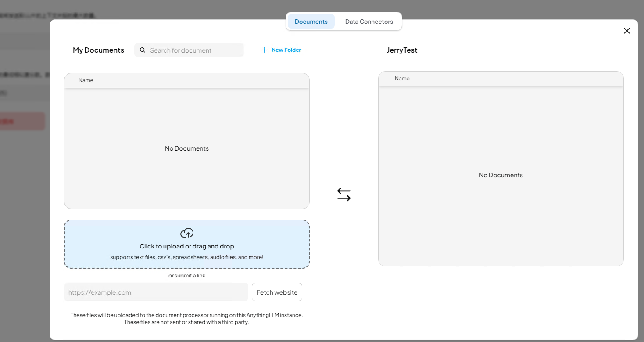Image resolution: width=644 pixels, height=342 pixels.
Task: Click the two-way transfer arrows icon
Action: pyautogui.click(x=344, y=194)
